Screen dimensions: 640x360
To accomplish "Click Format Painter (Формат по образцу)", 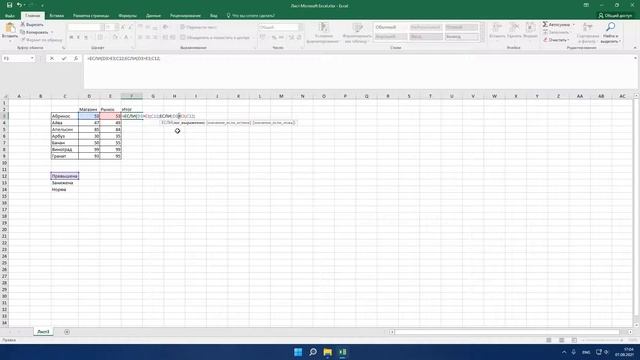I will 41,40.
